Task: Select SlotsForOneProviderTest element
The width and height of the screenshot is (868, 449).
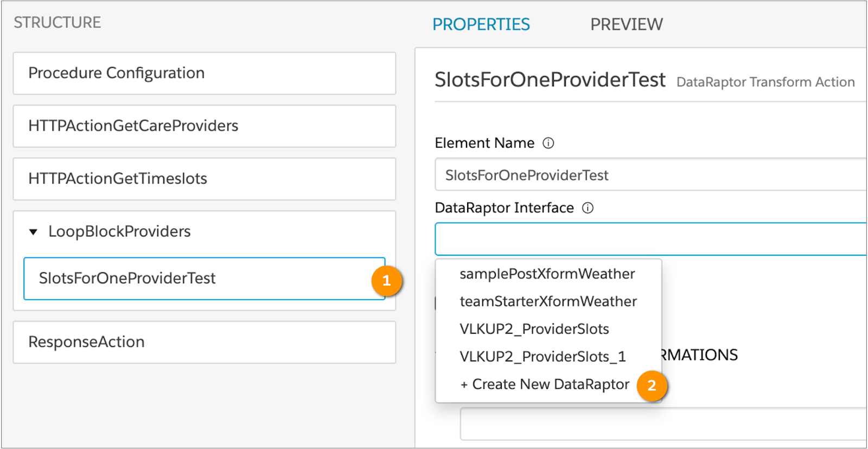Action: tap(205, 279)
